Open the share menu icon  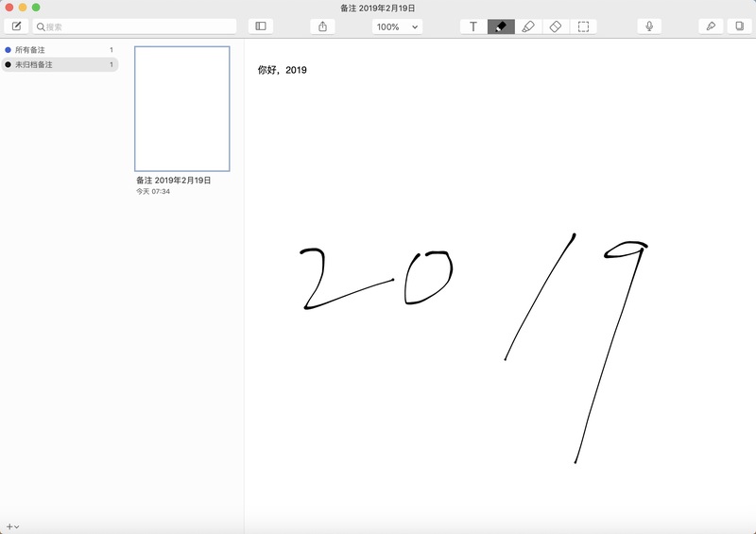(x=322, y=26)
